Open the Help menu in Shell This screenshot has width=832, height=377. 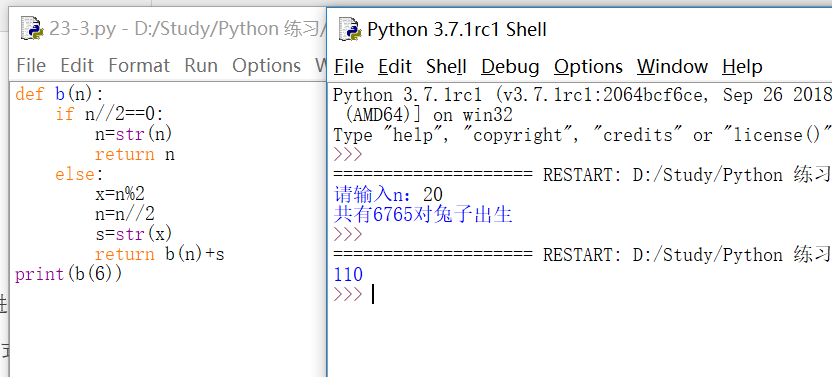742,66
